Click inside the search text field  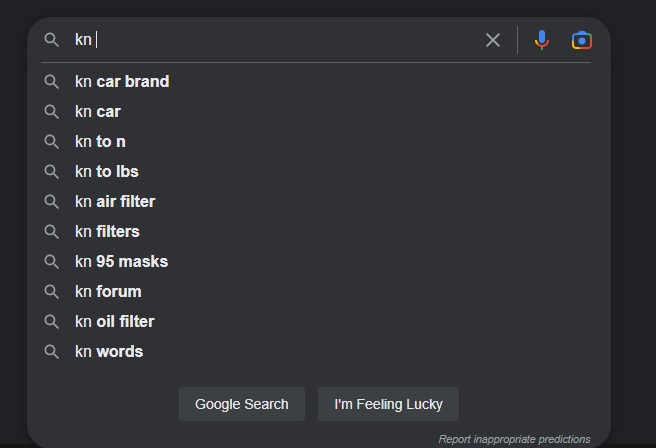[x=276, y=40]
